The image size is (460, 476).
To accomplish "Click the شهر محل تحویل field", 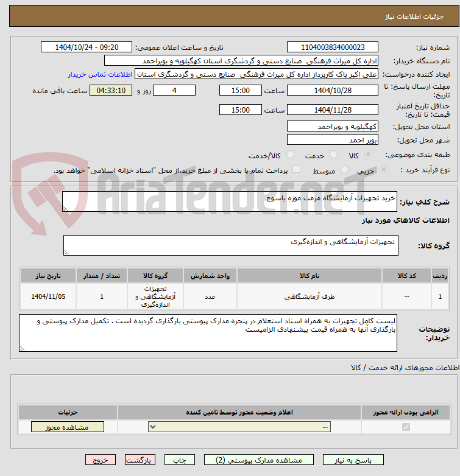I will click(333, 140).
